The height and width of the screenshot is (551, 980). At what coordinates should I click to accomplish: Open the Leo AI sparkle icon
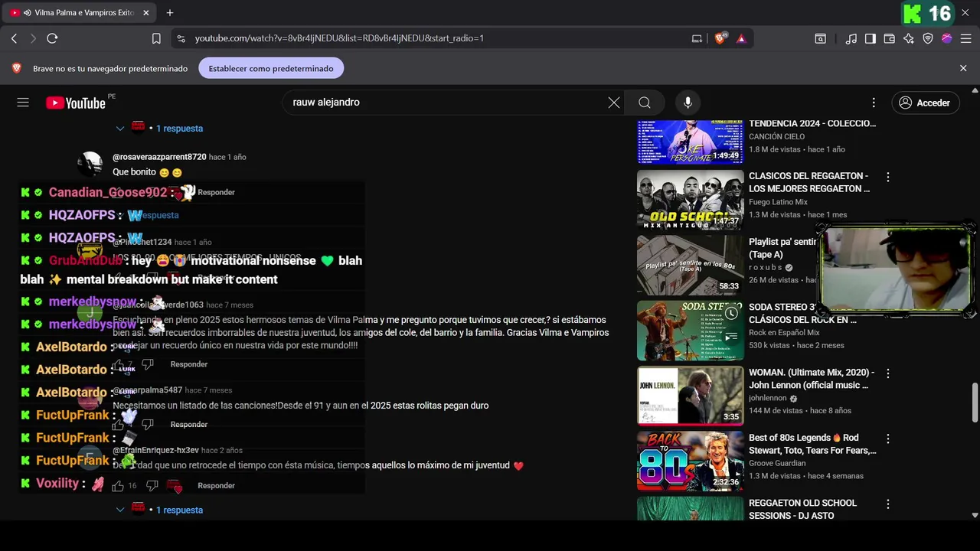pos(909,38)
